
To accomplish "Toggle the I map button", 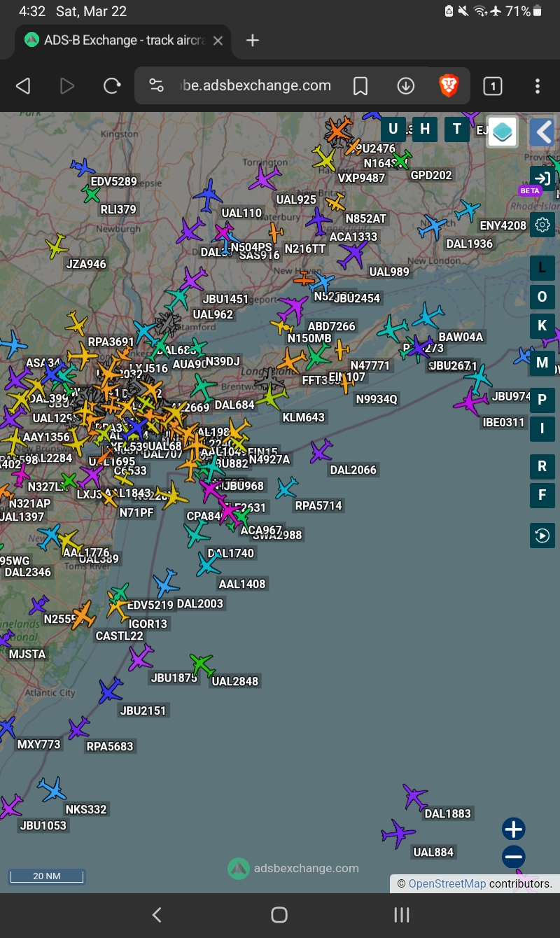I will (x=542, y=429).
